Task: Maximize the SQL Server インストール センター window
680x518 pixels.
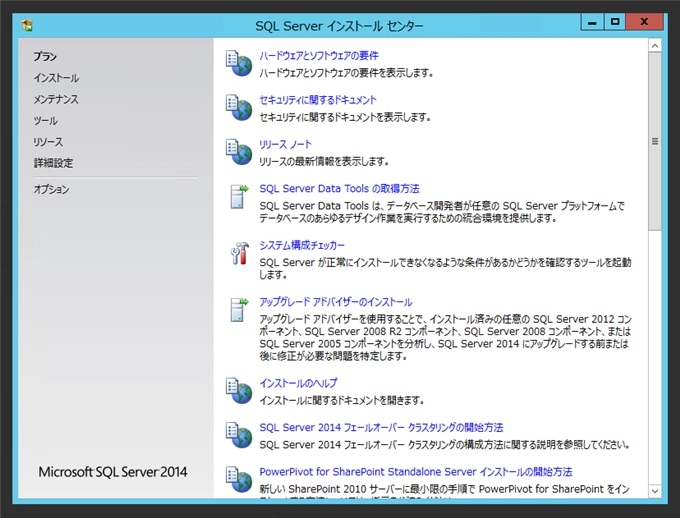Action: pos(615,22)
